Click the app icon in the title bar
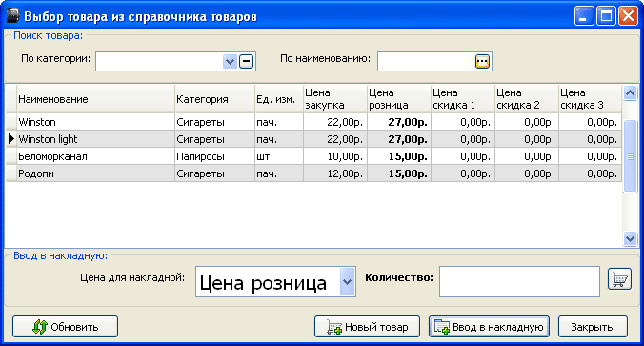Image resolution: width=644 pixels, height=346 pixels. [x=12, y=15]
